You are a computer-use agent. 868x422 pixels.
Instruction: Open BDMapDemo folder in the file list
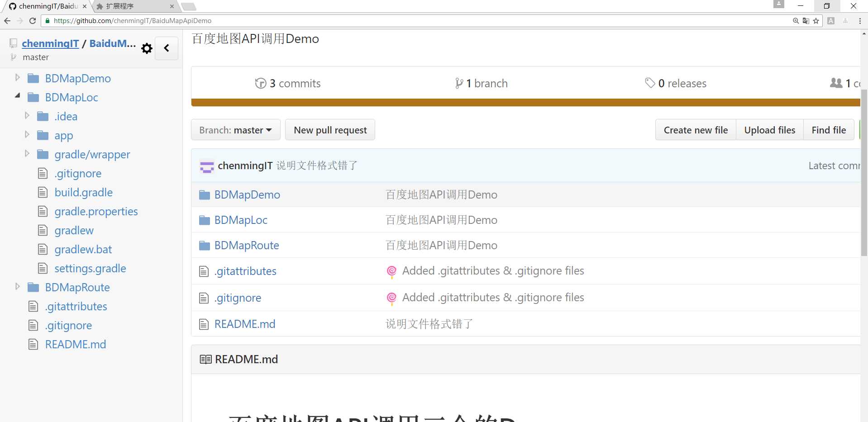coord(247,195)
